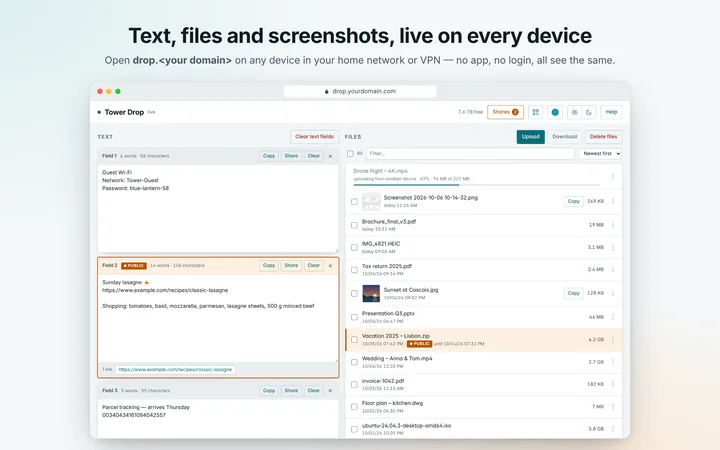Remove Field 1 with the X icon
Viewport: 720px width, 450px height.
pyautogui.click(x=330, y=157)
